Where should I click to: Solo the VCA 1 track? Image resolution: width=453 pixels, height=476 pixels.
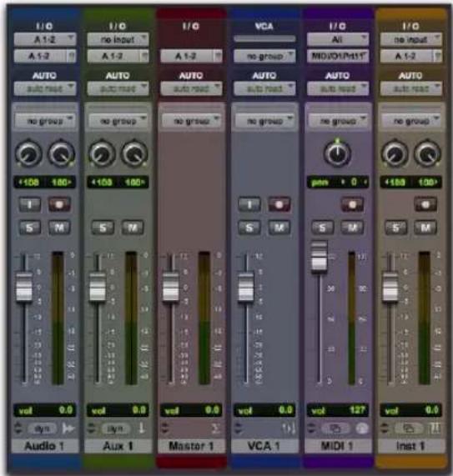point(249,228)
